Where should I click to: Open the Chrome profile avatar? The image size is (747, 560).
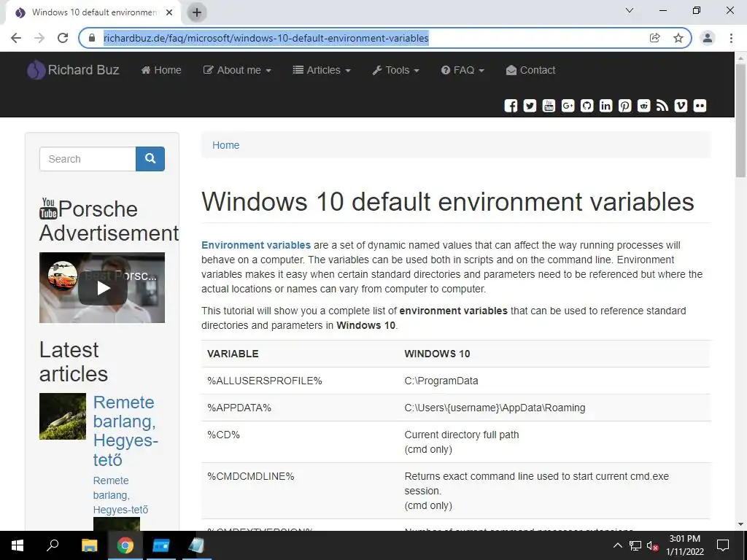[x=708, y=38]
